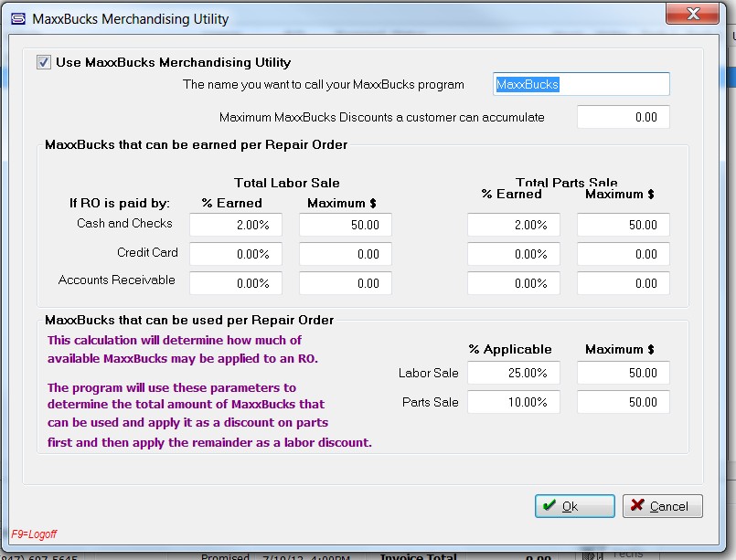Click Parts Sale % Applicable field

point(514,402)
